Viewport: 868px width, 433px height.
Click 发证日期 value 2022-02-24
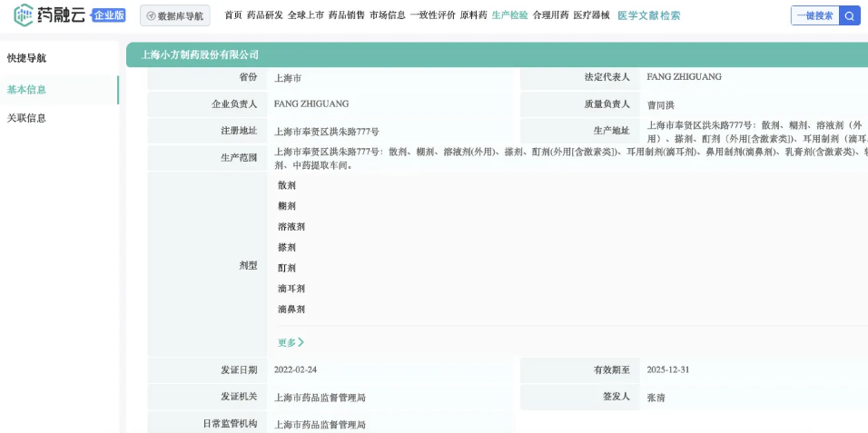[295, 369]
